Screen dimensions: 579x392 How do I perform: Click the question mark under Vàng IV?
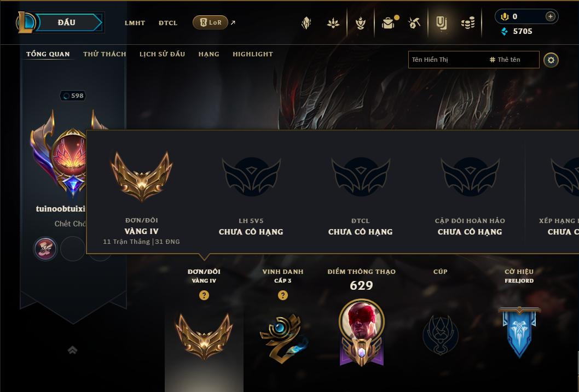pos(204,295)
